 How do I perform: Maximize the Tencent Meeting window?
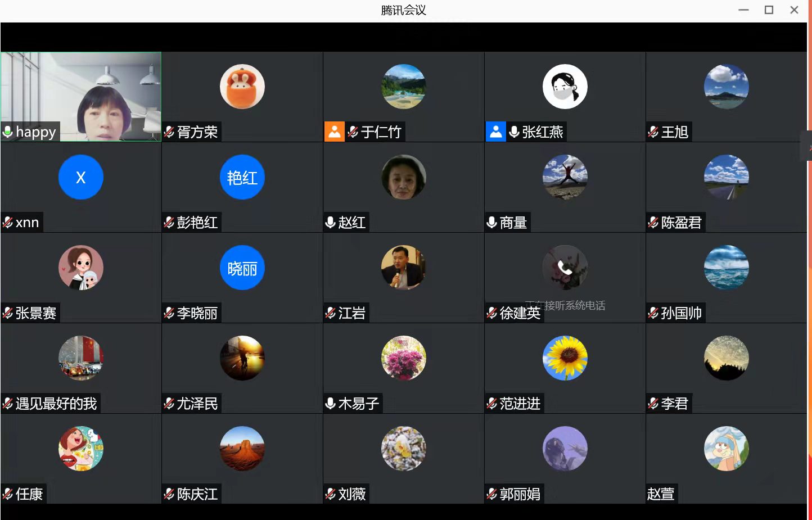[769, 10]
